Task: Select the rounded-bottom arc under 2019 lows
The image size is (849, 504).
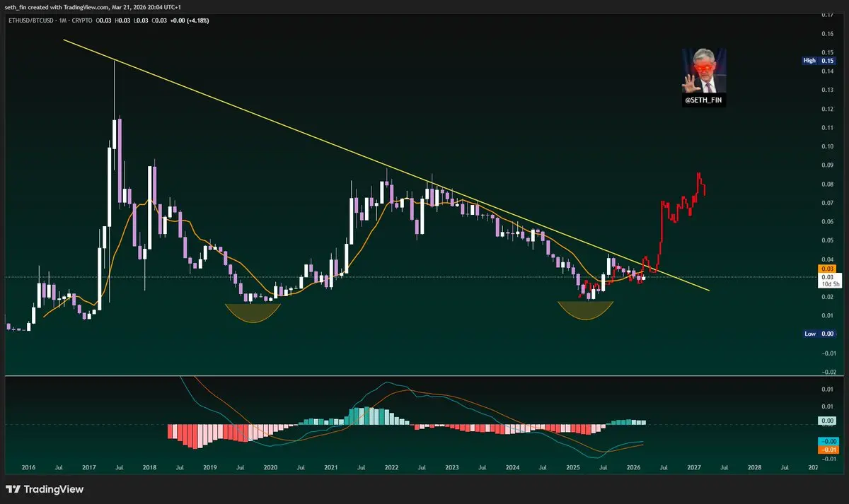Action: point(253,312)
